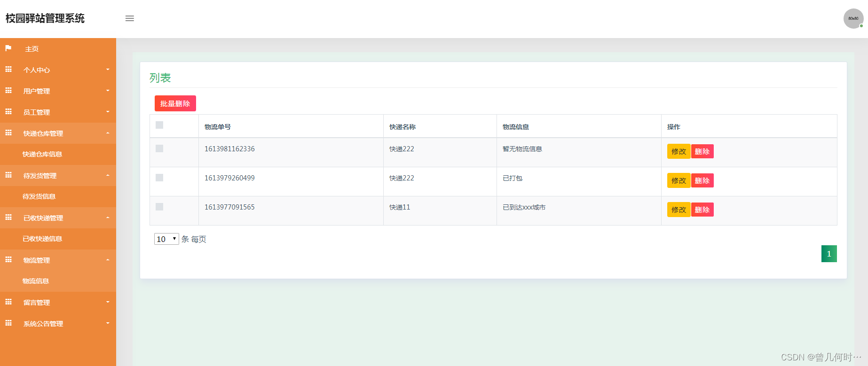This screenshot has height=366, width=868.
Task: Click grid icon beside 留言管理
Action: [x=8, y=302]
